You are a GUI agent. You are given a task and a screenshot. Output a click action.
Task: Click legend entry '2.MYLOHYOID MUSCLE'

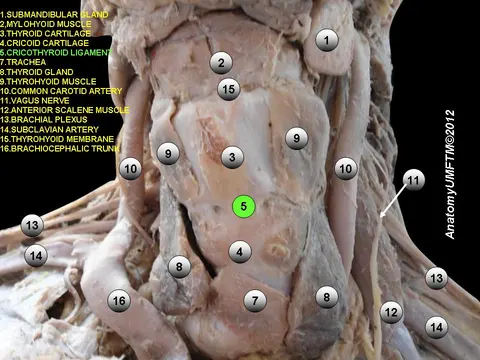point(46,24)
